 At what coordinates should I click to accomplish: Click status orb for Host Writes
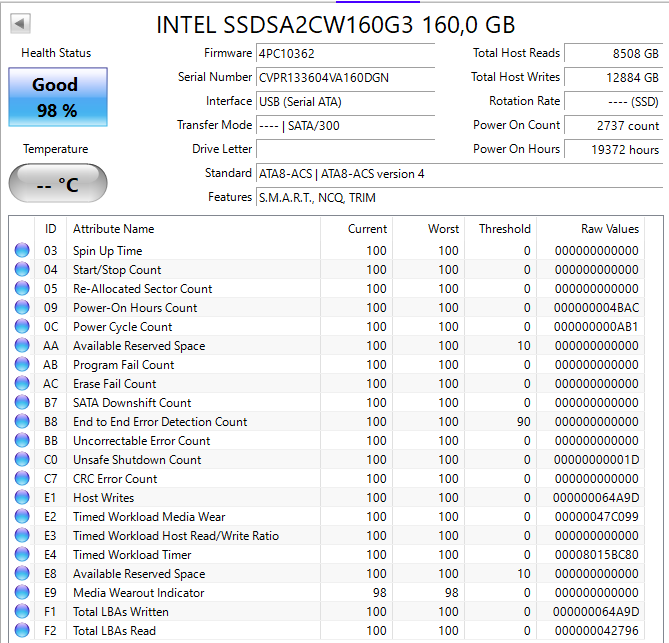click(x=22, y=498)
